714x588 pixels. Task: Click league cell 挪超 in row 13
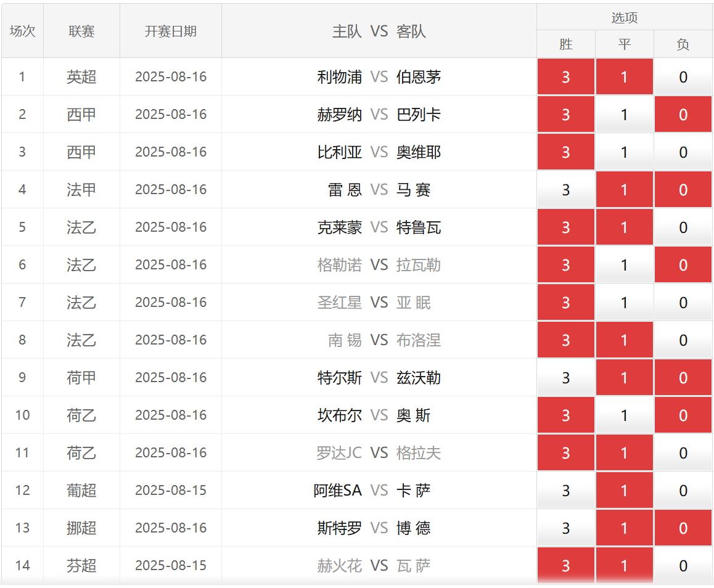[x=81, y=528]
